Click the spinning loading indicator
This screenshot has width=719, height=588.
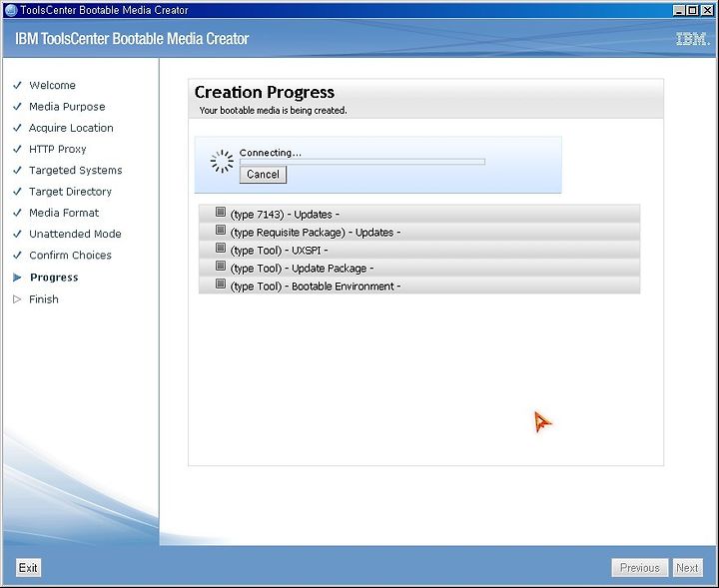222,162
